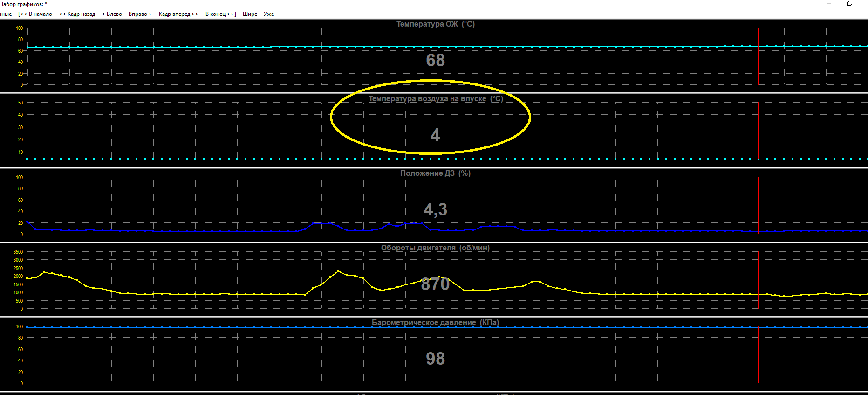Select the 'Обороты двигателя (об/мин)' graph title

[x=435, y=248]
